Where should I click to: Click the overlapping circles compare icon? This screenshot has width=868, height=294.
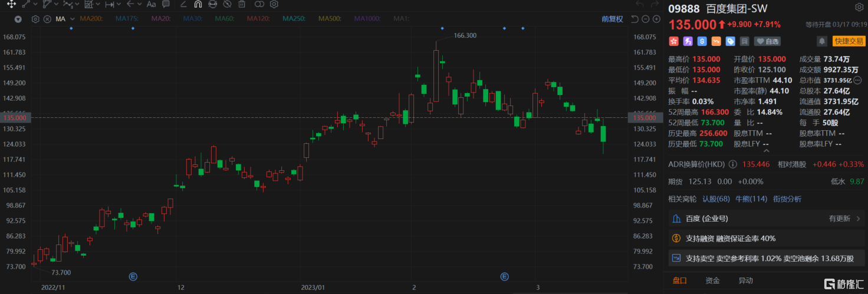(x=259, y=4)
